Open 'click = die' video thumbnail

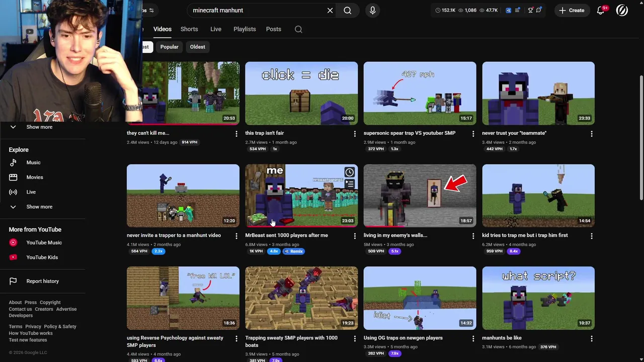[x=301, y=93]
